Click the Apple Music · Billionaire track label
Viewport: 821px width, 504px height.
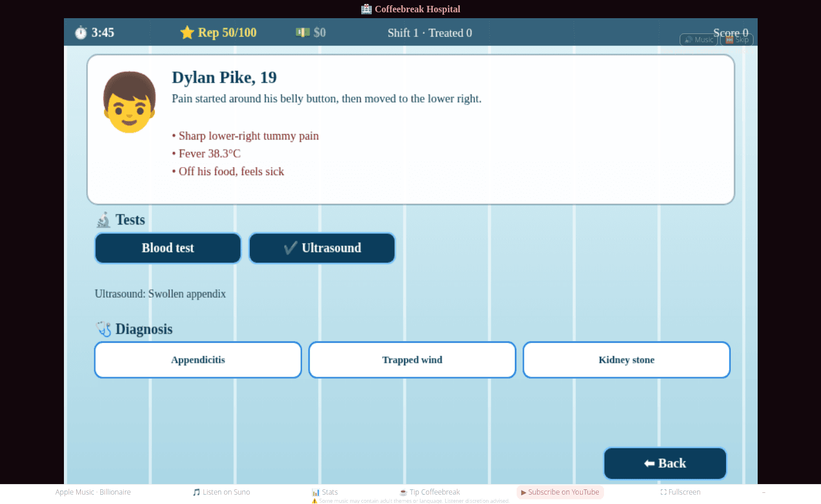coord(93,492)
